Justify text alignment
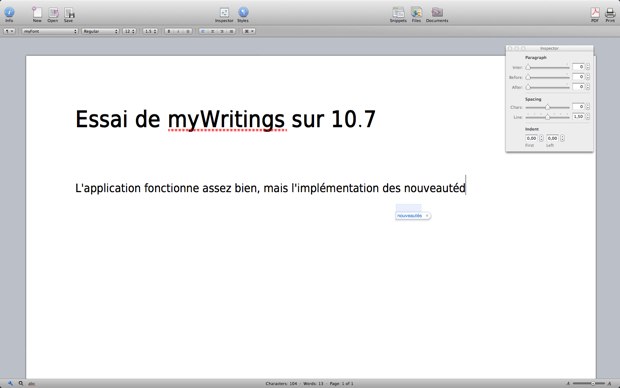Screen dimensions: 620x388 click(231, 31)
